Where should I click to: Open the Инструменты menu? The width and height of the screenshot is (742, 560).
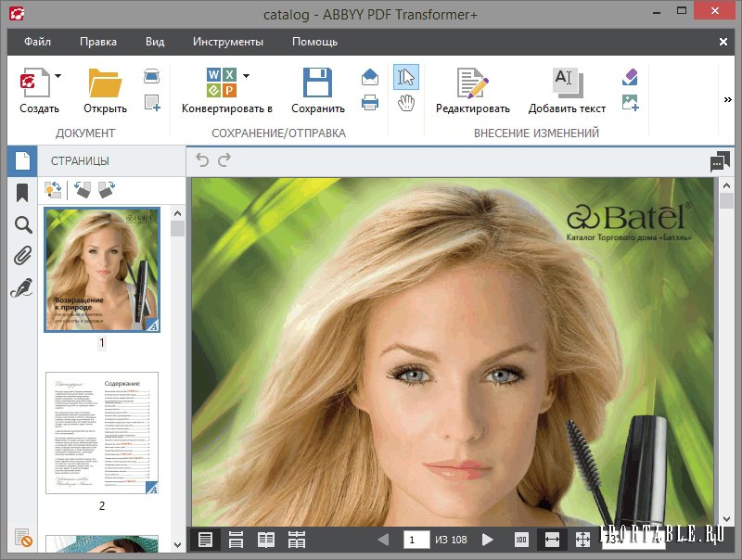coord(228,42)
